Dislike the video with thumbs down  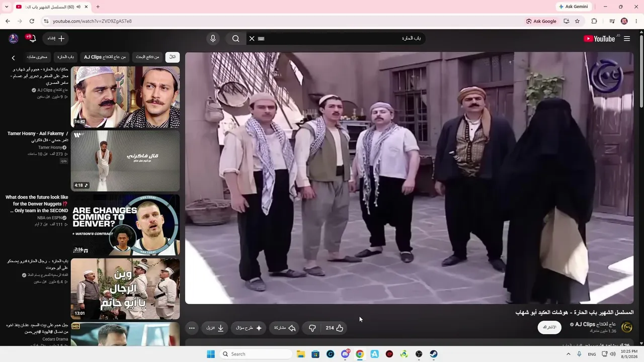tap(312, 328)
